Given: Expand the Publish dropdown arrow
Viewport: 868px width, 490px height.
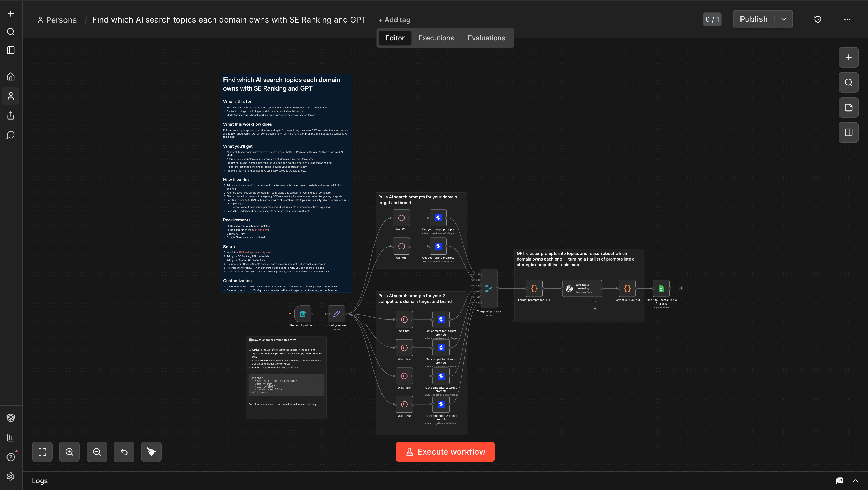Looking at the screenshot, I should coord(784,19).
